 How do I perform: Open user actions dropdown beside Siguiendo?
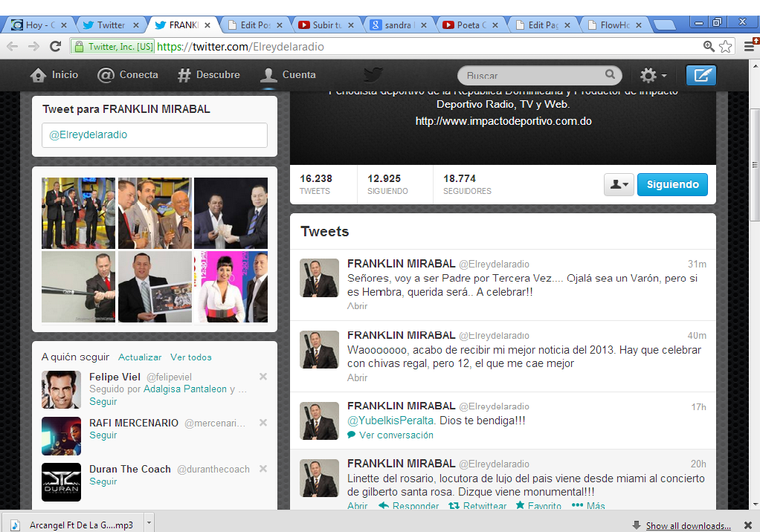tap(619, 184)
